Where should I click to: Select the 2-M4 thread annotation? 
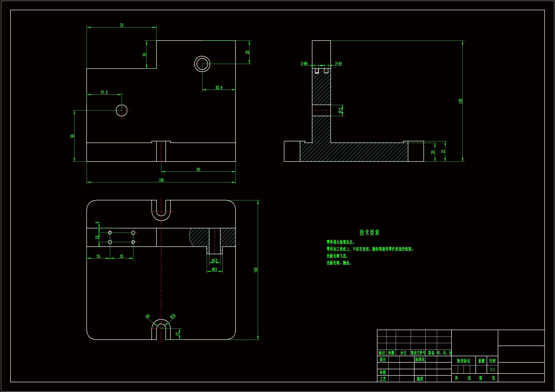coord(304,64)
